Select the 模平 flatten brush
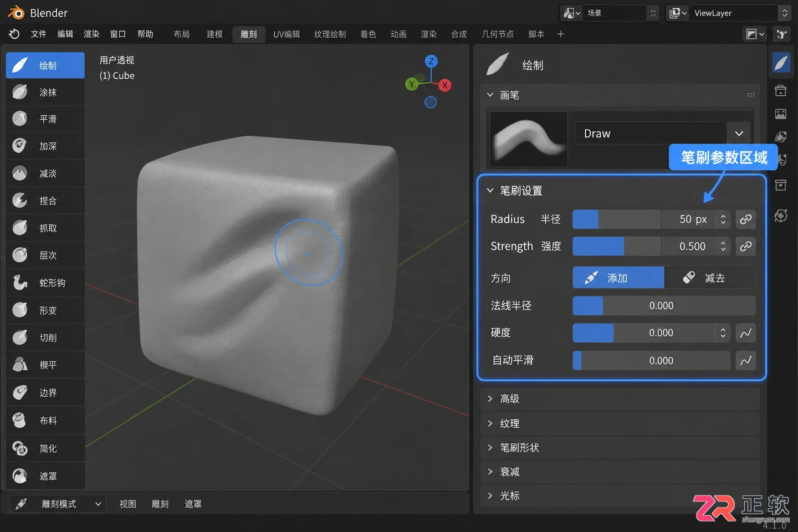This screenshot has height=532, width=798. [45, 365]
